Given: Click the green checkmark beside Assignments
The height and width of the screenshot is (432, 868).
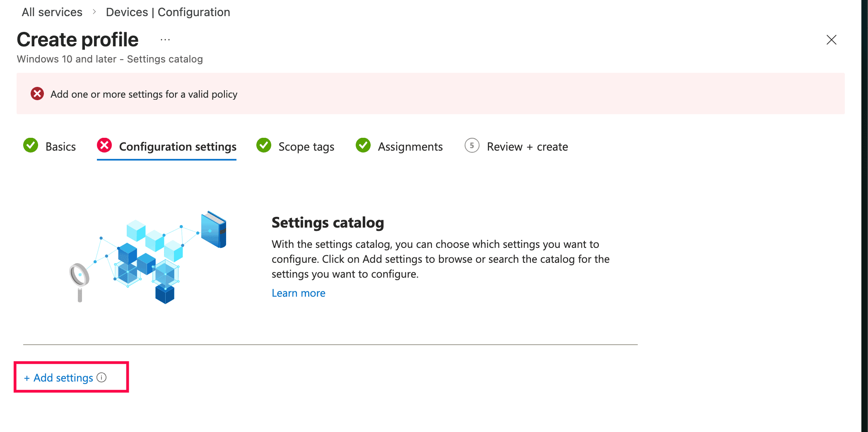Looking at the screenshot, I should pyautogui.click(x=363, y=146).
